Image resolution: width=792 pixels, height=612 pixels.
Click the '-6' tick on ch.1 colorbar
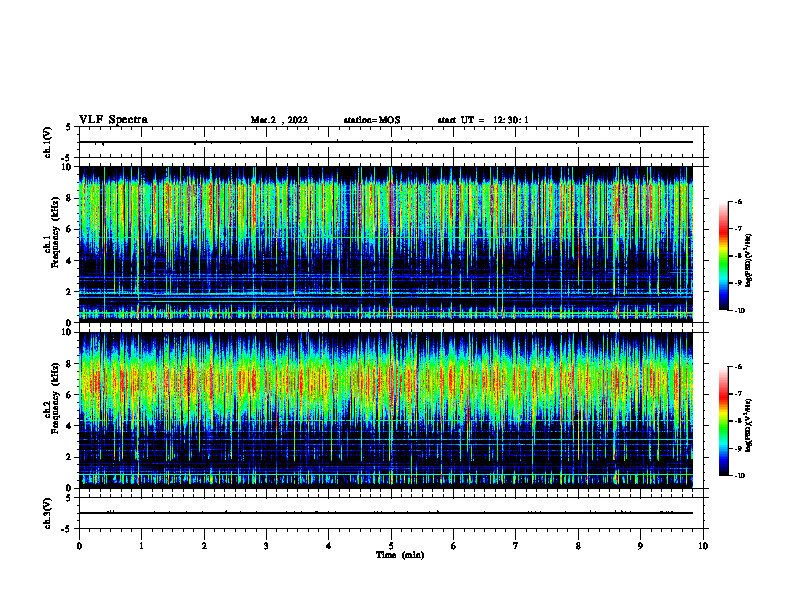[738, 201]
